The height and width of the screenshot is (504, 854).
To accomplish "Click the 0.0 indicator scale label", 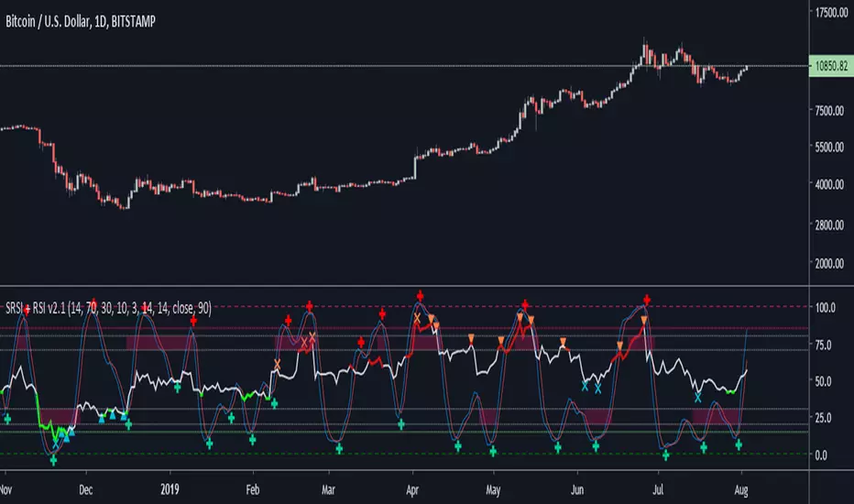I will point(821,455).
